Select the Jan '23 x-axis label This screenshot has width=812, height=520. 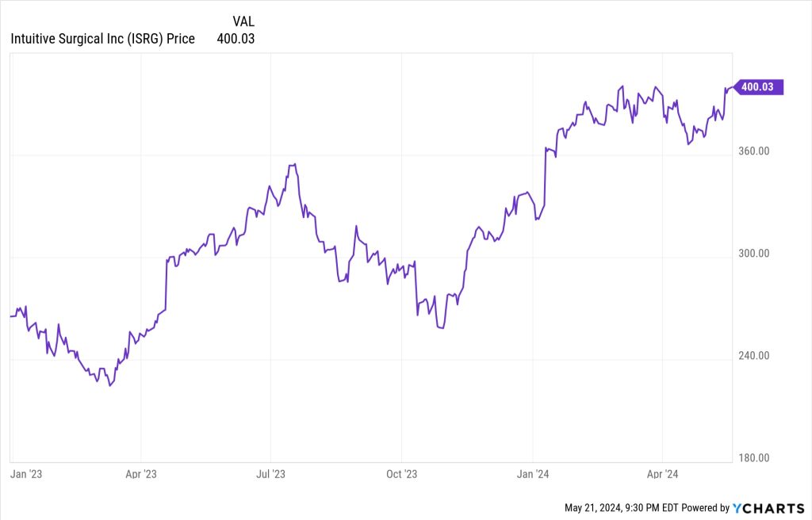[25, 474]
